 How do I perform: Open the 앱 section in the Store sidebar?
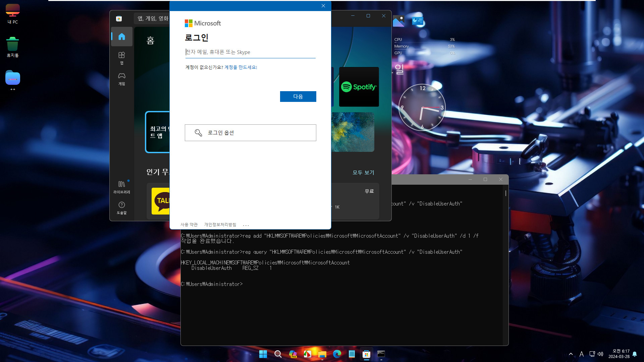click(x=122, y=58)
